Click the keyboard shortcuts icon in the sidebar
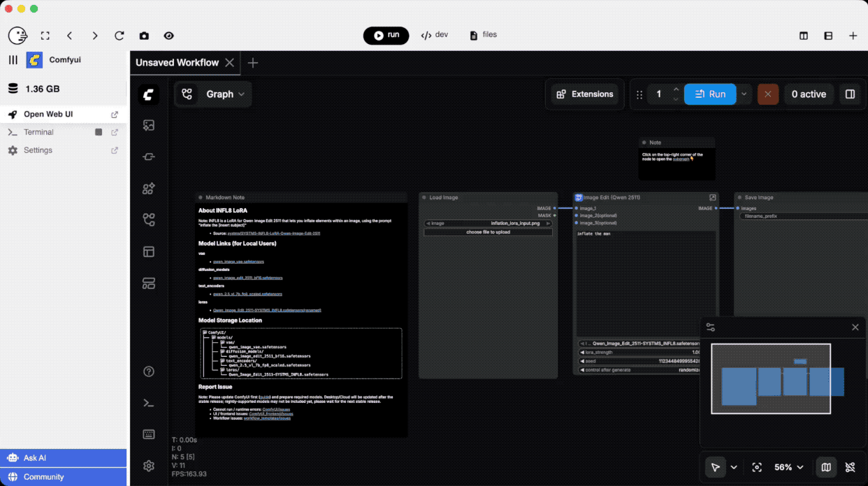The height and width of the screenshot is (486, 868). pos(148,434)
